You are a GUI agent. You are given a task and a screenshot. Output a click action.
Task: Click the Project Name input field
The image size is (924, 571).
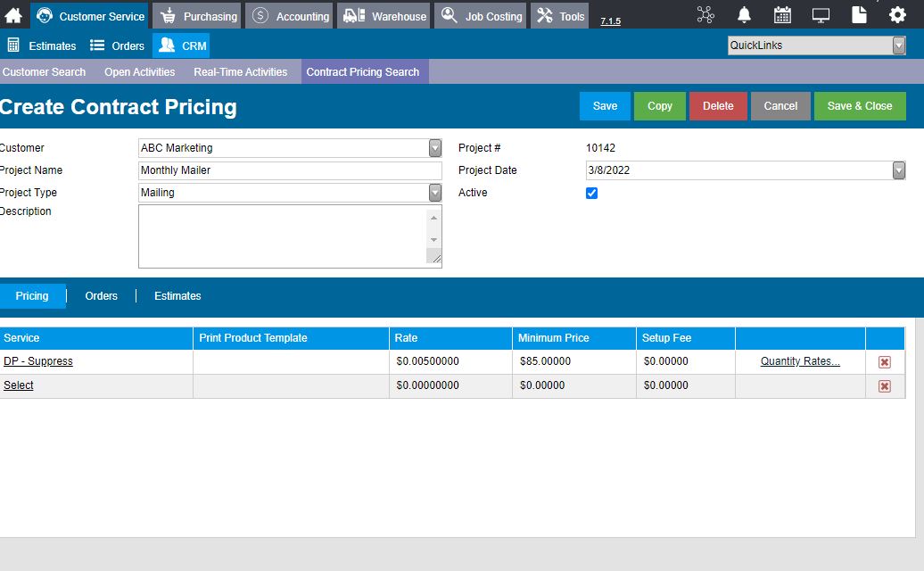[x=290, y=170]
